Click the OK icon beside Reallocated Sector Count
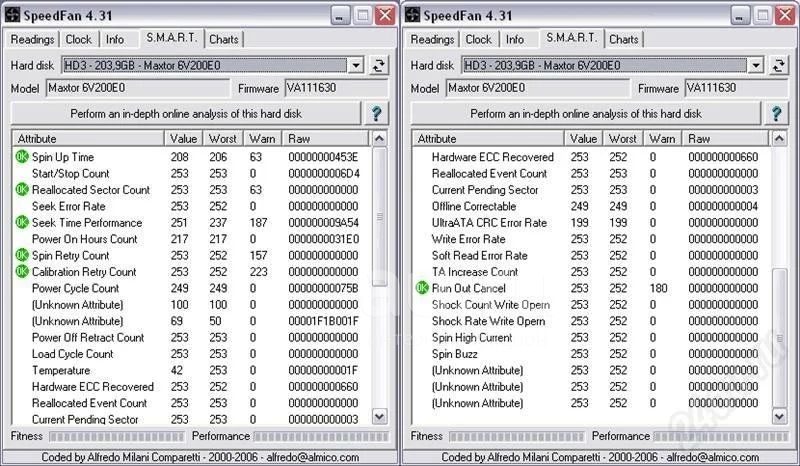 (x=22, y=189)
